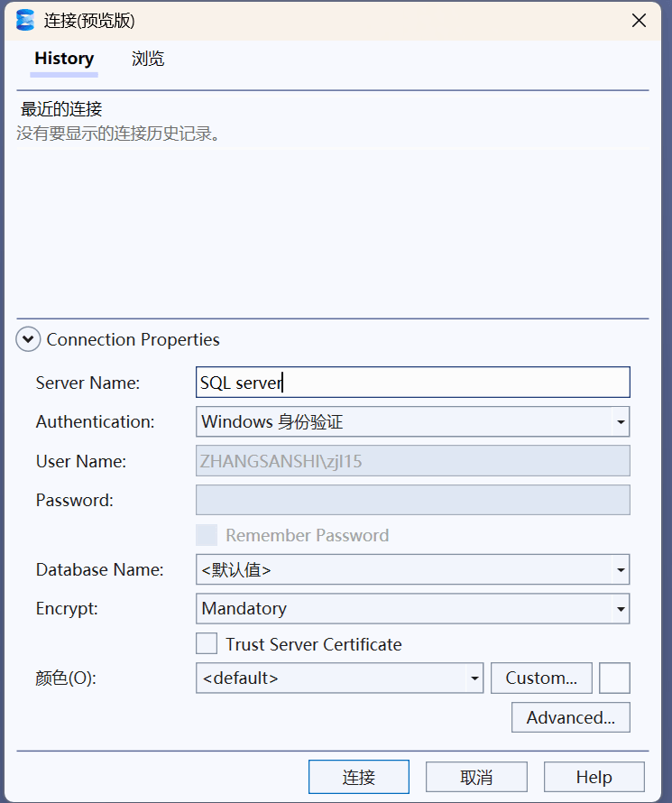Click the color preview swatch box
The width and height of the screenshot is (672, 803).
[614, 678]
